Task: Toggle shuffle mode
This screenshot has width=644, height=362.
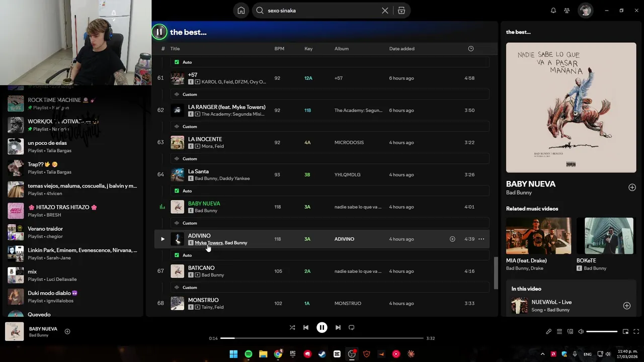Action: coord(292,327)
